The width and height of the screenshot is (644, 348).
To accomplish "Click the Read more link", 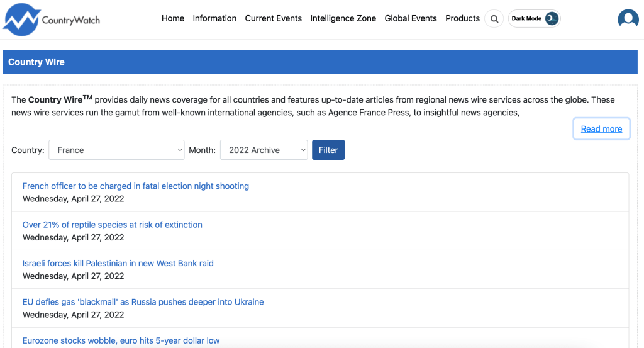I will coord(601,129).
